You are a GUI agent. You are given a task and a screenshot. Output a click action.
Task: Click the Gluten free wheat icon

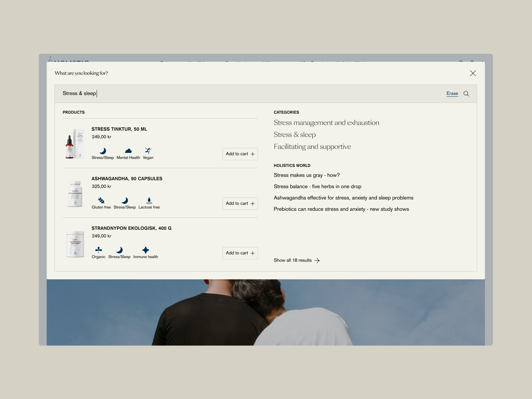pos(101,200)
